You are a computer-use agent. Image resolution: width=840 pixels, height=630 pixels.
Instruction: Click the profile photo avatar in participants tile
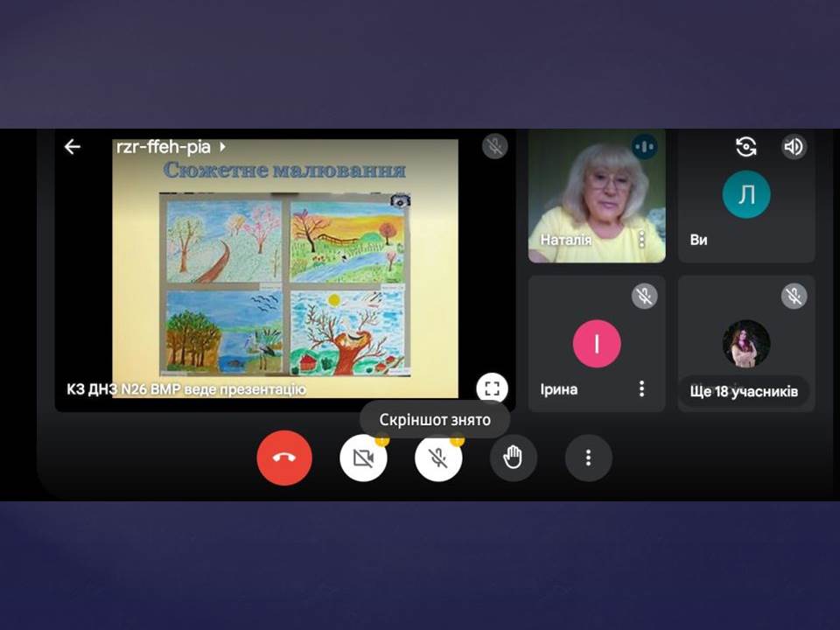pos(746,343)
